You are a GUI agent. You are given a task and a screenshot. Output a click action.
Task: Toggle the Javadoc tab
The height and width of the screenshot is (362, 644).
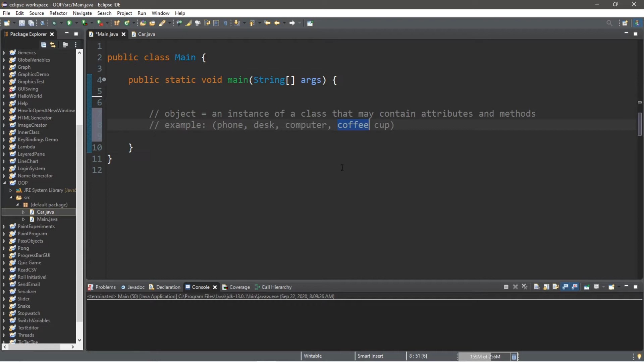click(136, 287)
